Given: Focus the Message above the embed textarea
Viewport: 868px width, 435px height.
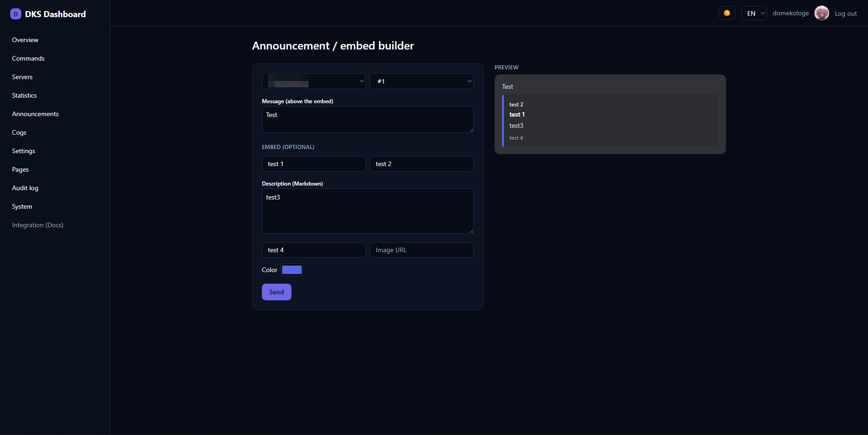Looking at the screenshot, I should 368,119.
